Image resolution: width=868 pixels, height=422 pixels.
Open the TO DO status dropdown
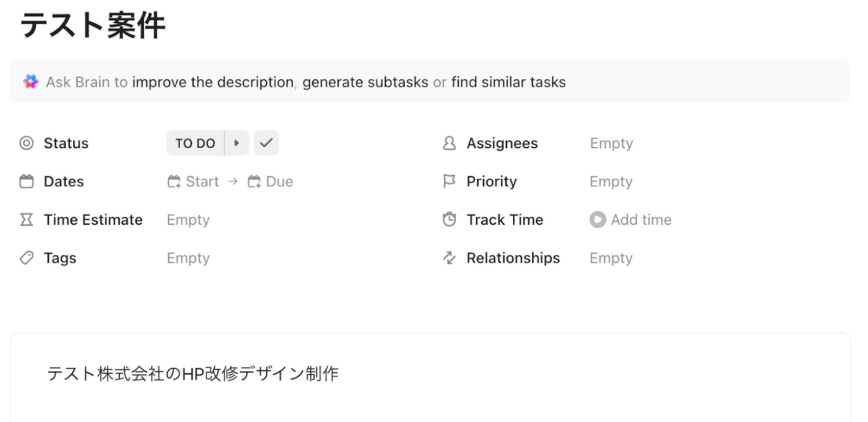click(195, 143)
